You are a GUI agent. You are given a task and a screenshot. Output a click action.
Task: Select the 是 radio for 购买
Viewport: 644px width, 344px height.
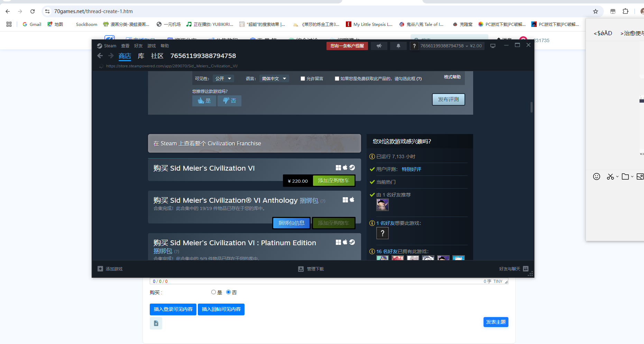click(213, 292)
